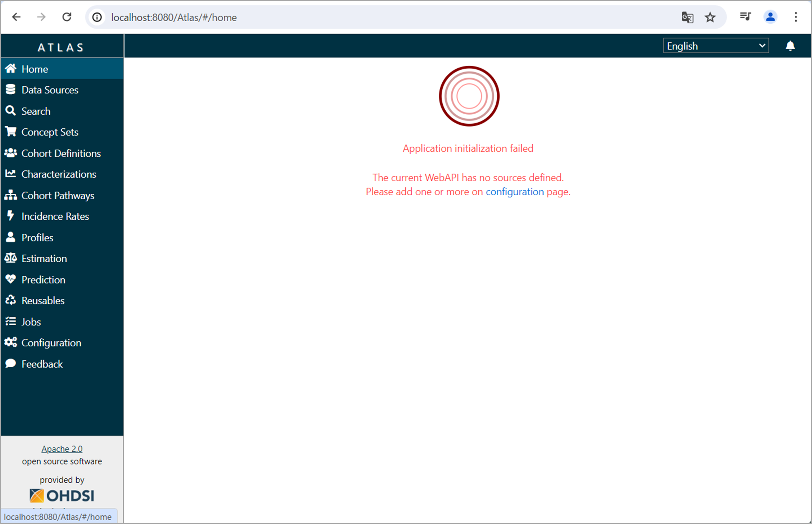Click the Incidence Rates bolt icon
812x524 pixels.
[x=11, y=216]
